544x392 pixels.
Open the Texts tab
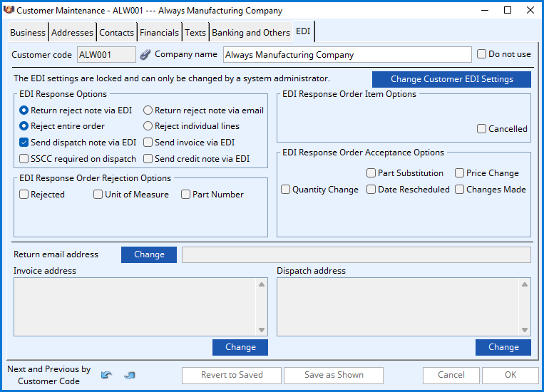click(195, 33)
